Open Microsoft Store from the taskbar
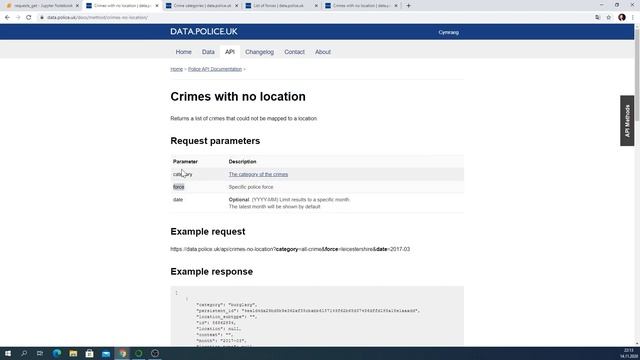640x360 pixels. 89,353
